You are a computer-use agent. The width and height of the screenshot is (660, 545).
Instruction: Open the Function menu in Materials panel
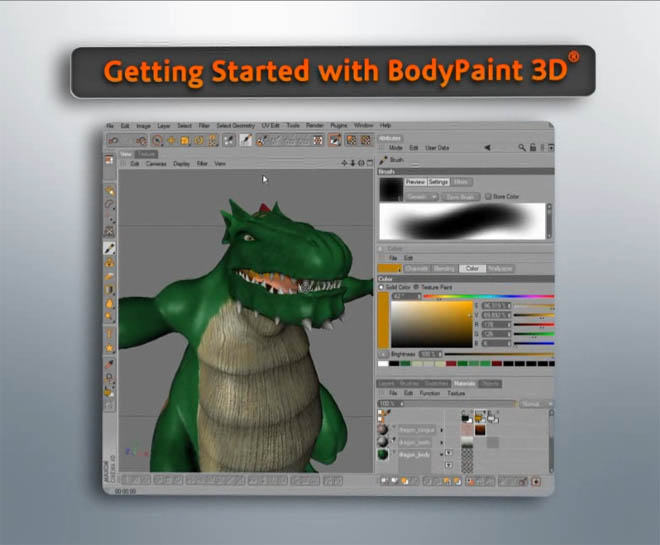429,393
